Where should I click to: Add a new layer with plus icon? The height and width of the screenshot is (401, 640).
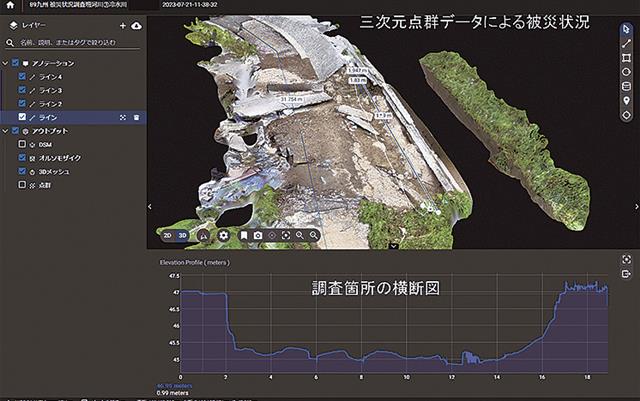122,25
